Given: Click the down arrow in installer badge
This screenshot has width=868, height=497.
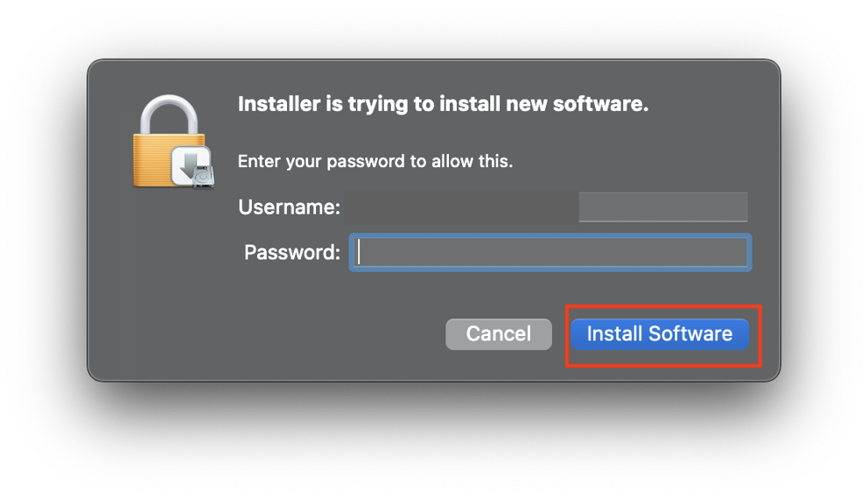Looking at the screenshot, I should (x=188, y=161).
